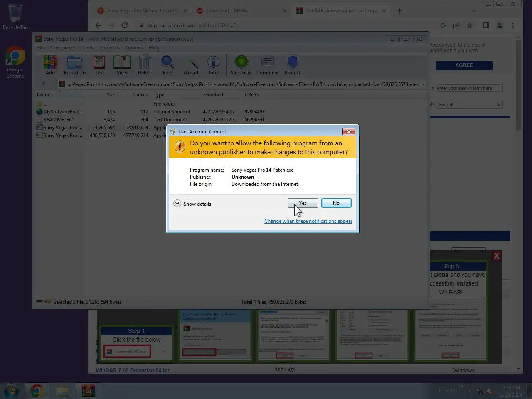Click the WinRAR Add toolbar icon

pos(50,65)
